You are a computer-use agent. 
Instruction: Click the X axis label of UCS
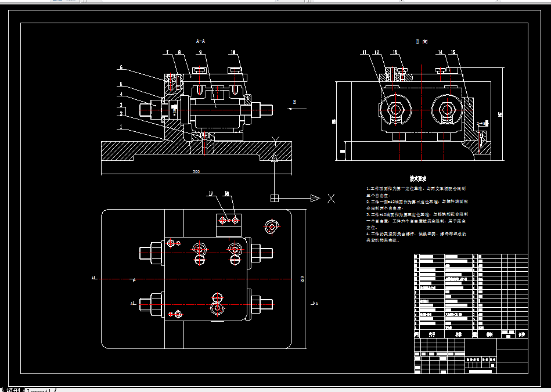[x=331, y=199]
